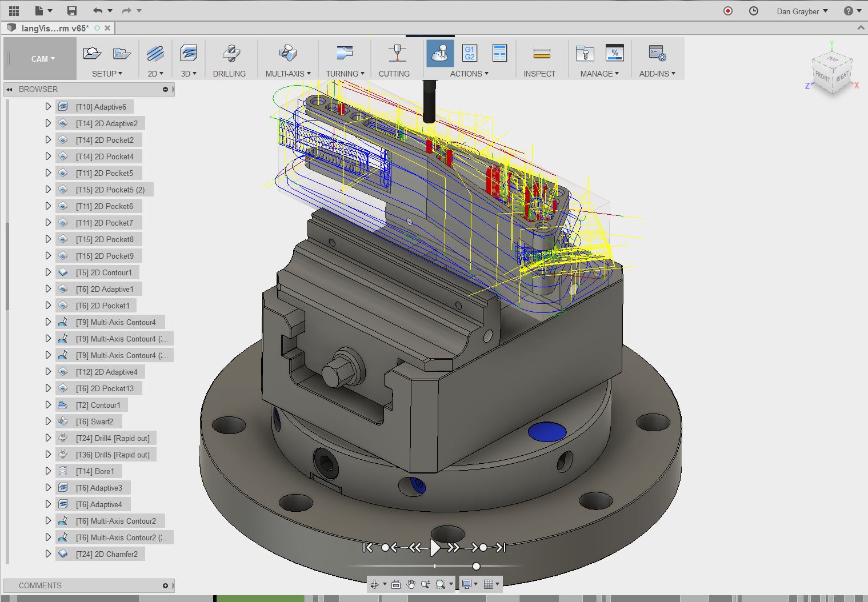The width and height of the screenshot is (868, 602).
Task: Select the [T9] Multi-Axis Contour4 operation
Action: (110, 322)
